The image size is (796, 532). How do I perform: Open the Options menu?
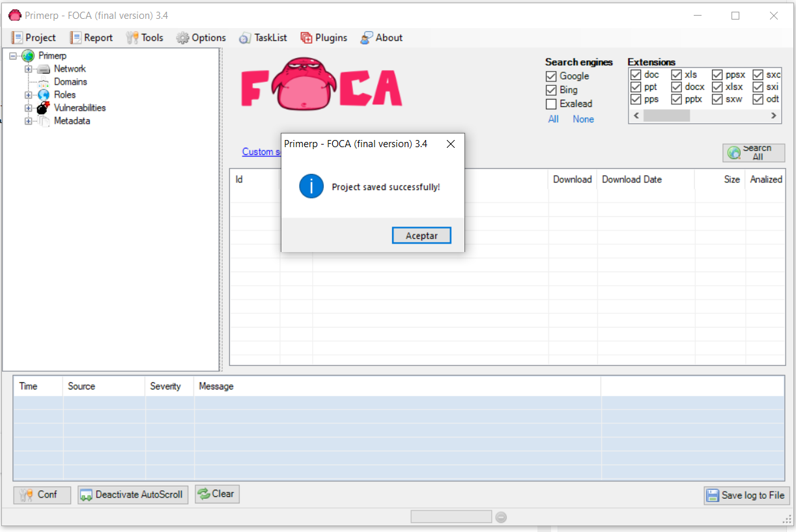pyautogui.click(x=201, y=38)
